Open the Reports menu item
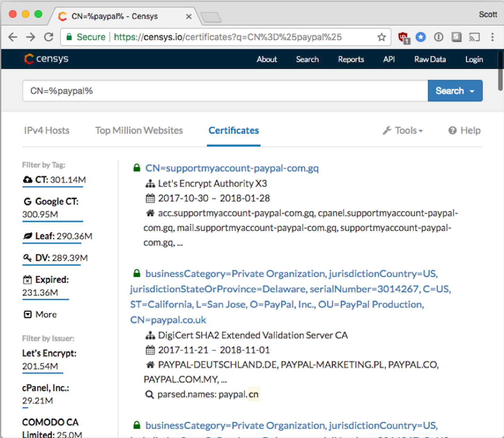The width and height of the screenshot is (504, 438). (351, 59)
